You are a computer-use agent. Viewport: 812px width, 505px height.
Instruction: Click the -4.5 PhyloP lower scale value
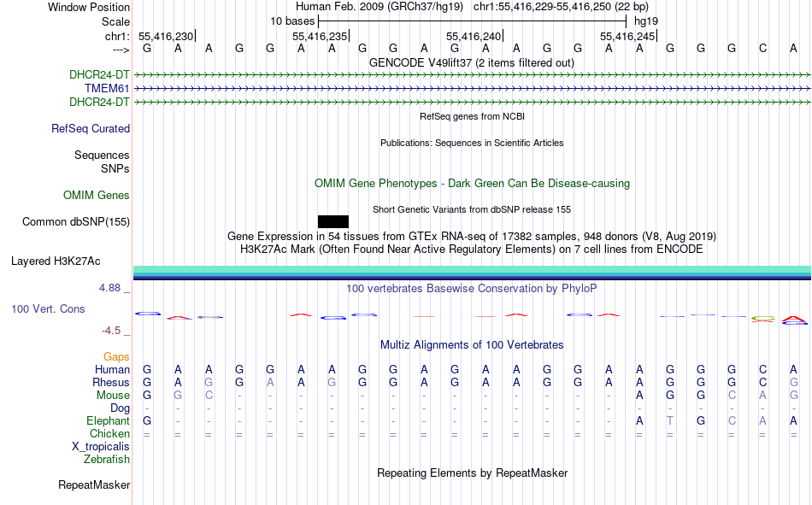click(111, 331)
